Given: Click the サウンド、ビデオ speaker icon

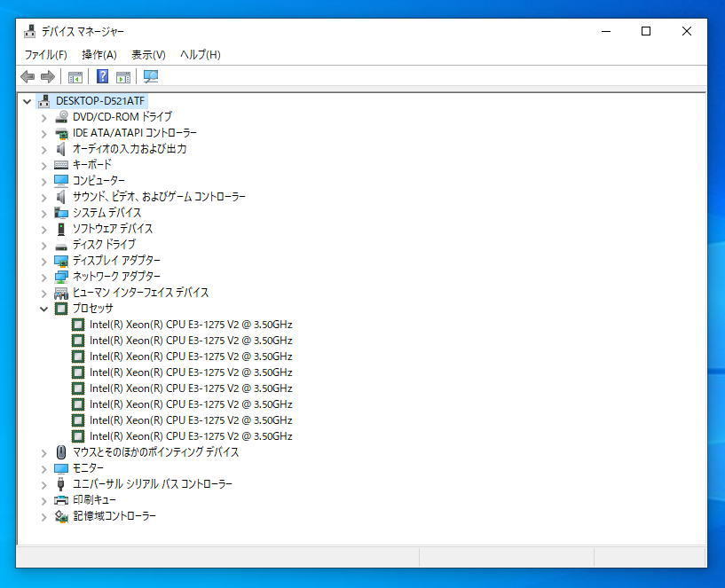Looking at the screenshot, I should point(60,197).
